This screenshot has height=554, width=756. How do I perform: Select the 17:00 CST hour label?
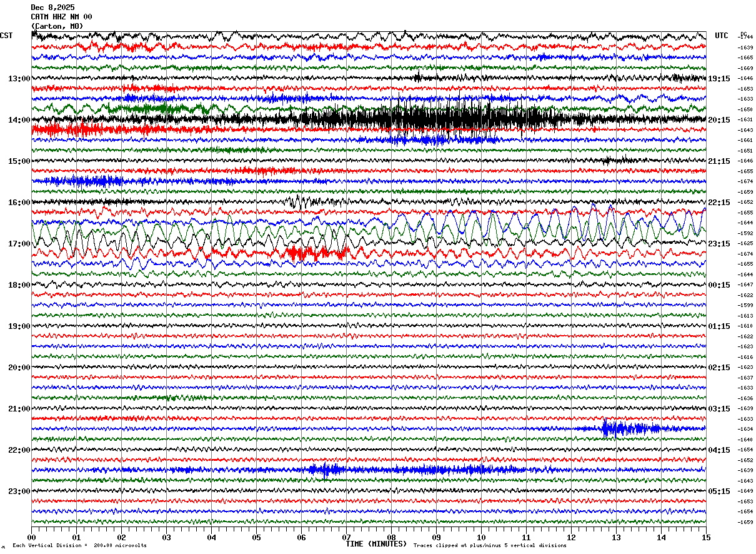point(19,244)
